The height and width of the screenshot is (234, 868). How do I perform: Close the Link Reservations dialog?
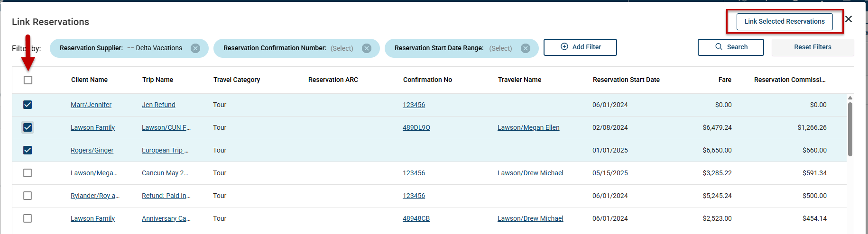point(849,19)
